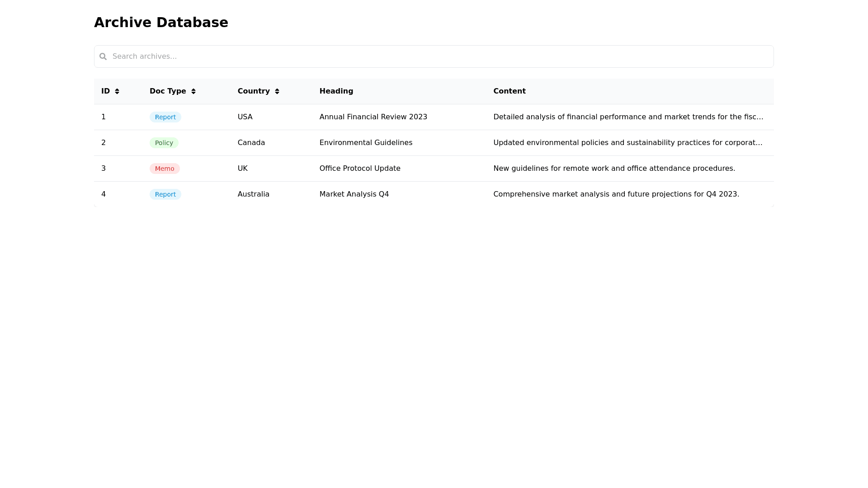The height and width of the screenshot is (488, 868).
Task: Click the ID column sort arrows
Action: click(117, 91)
